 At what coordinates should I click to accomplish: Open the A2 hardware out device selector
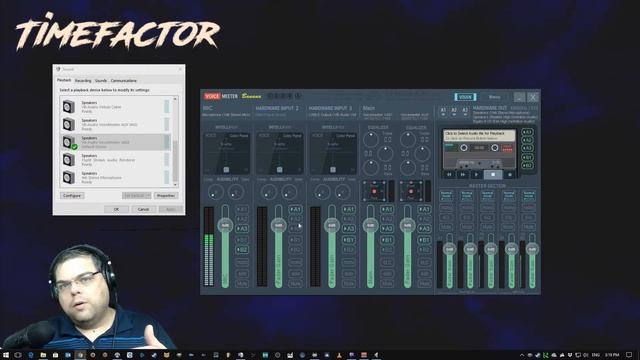(x=454, y=111)
